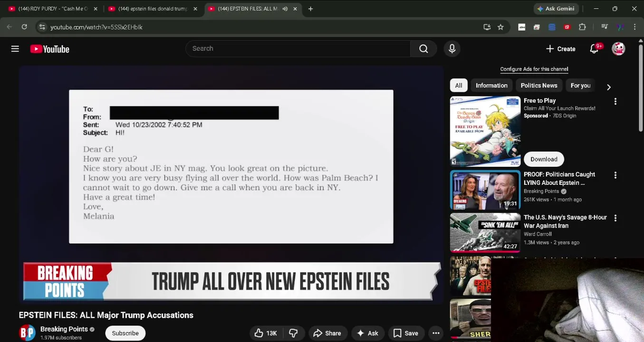The image size is (644, 342).
Task: Select the For you filter chip
Action: (x=580, y=85)
